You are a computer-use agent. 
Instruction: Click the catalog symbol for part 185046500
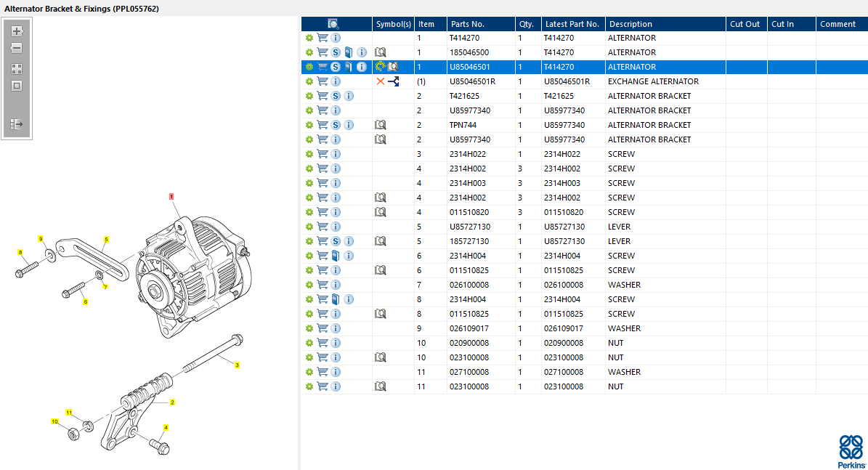pos(380,52)
